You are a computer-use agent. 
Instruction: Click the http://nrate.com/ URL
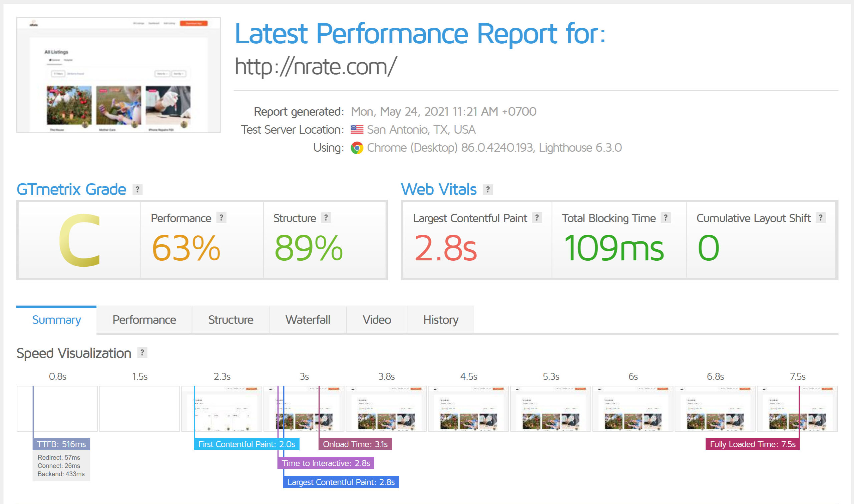coord(316,67)
